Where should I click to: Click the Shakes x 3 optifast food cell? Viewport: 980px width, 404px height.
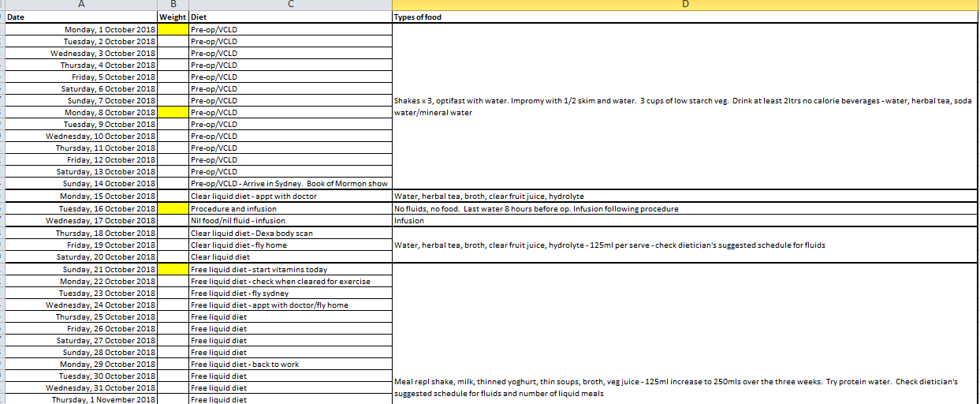click(x=684, y=107)
